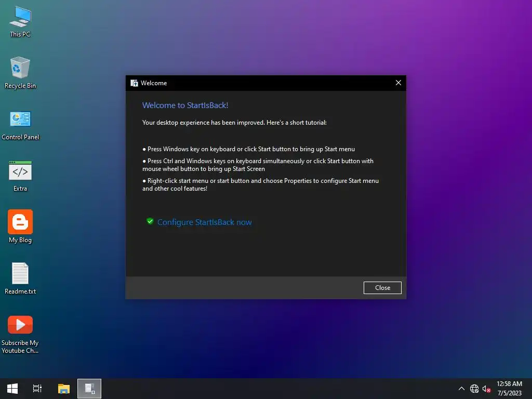Viewport: 532px width, 399px height.
Task: Select the Extra code file icon
Action: click(20, 177)
